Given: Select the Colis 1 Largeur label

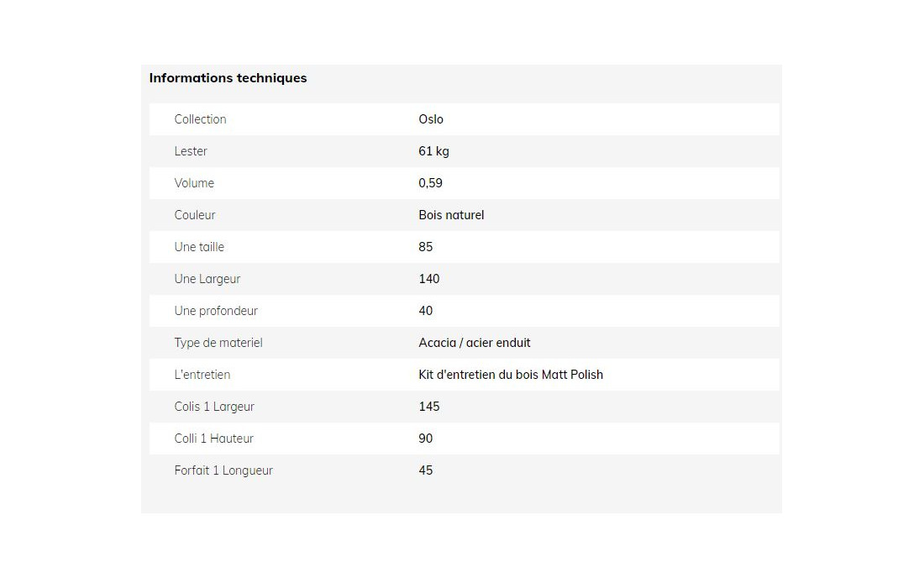Looking at the screenshot, I should [214, 407].
